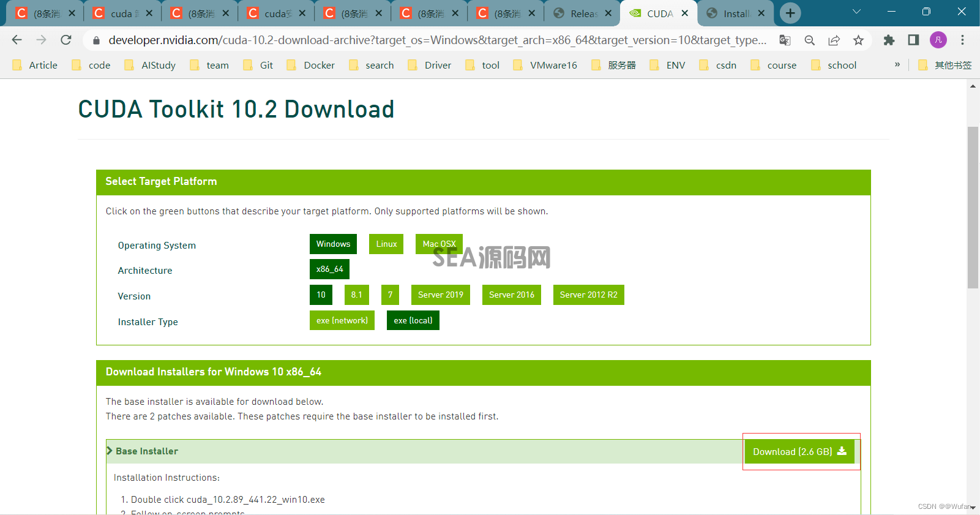Select Server 2019 version
980x515 pixels.
(x=441, y=295)
